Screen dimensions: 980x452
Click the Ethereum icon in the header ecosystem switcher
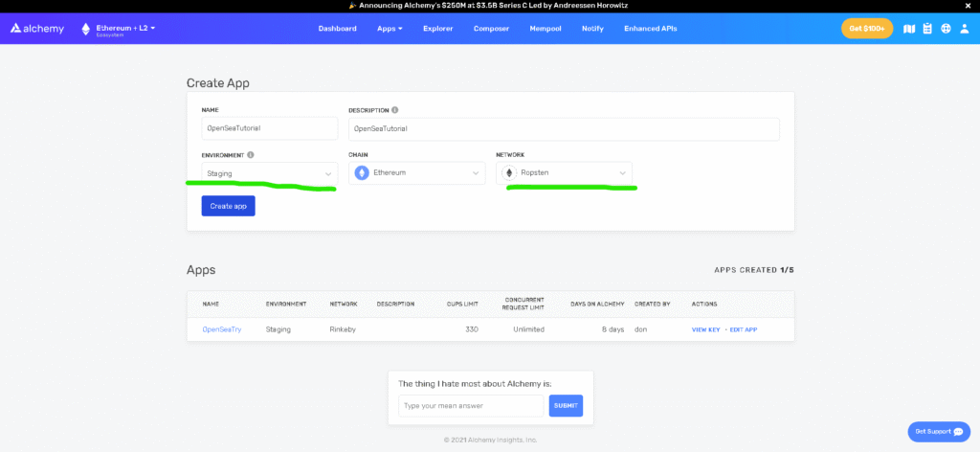coord(85,29)
